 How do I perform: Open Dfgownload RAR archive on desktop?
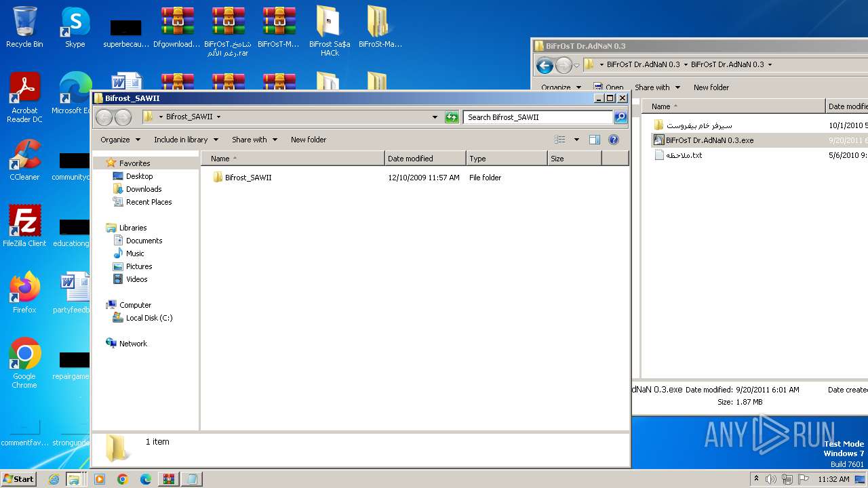click(x=177, y=27)
